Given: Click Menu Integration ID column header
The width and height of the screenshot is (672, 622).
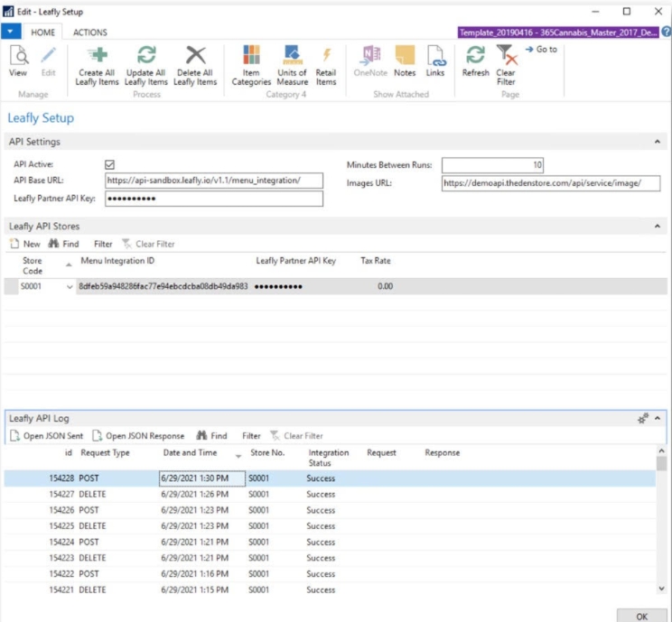Looking at the screenshot, I should (x=117, y=261).
